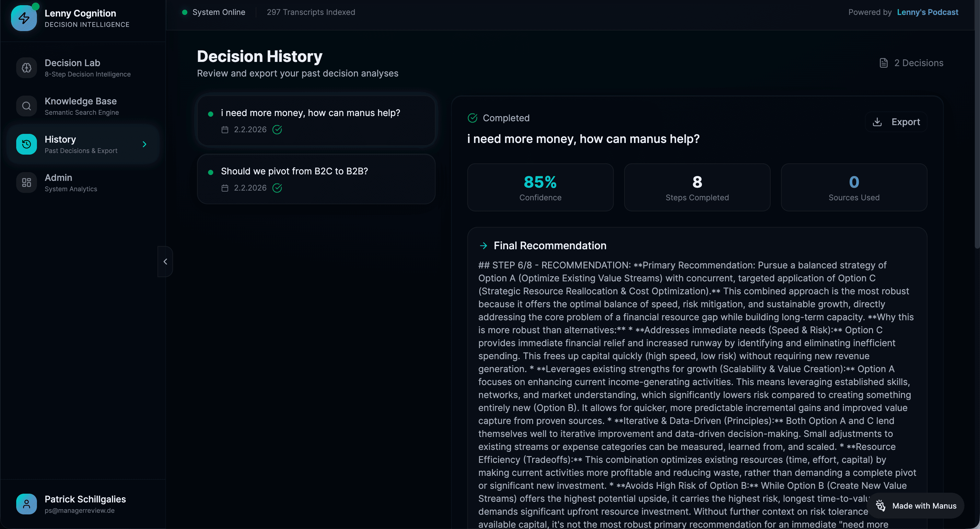Open the Lenny's Podcast link
This screenshot has width=980, height=529.
tap(927, 12)
